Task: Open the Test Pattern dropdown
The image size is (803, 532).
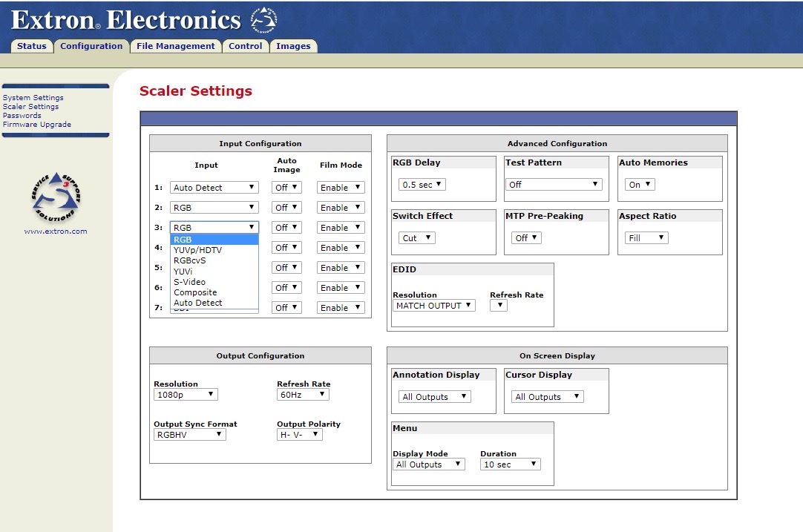Action: [x=554, y=184]
